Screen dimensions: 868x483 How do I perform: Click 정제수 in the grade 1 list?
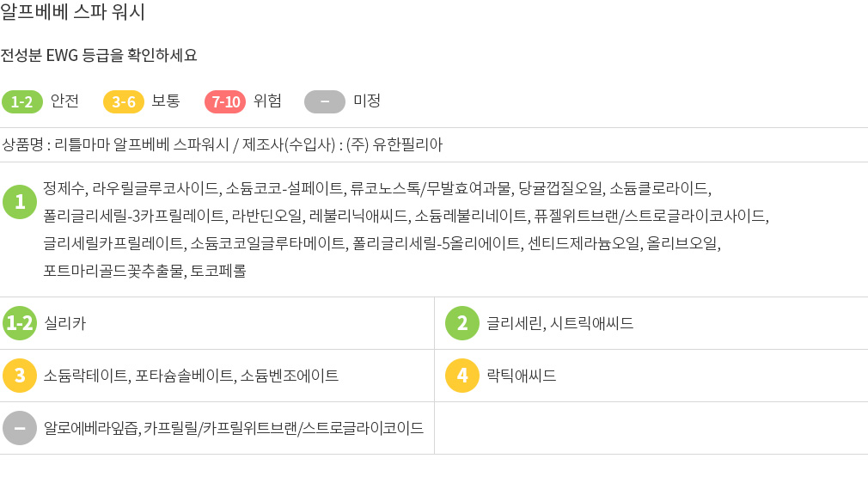pos(63,188)
